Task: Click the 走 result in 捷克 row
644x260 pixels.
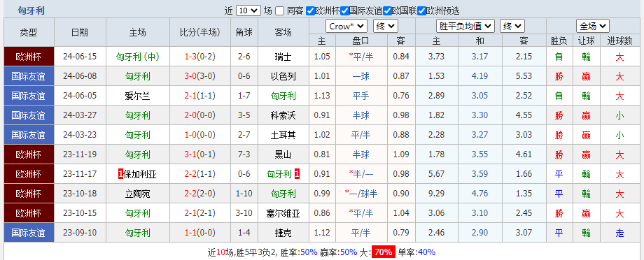Action: pyautogui.click(x=619, y=233)
